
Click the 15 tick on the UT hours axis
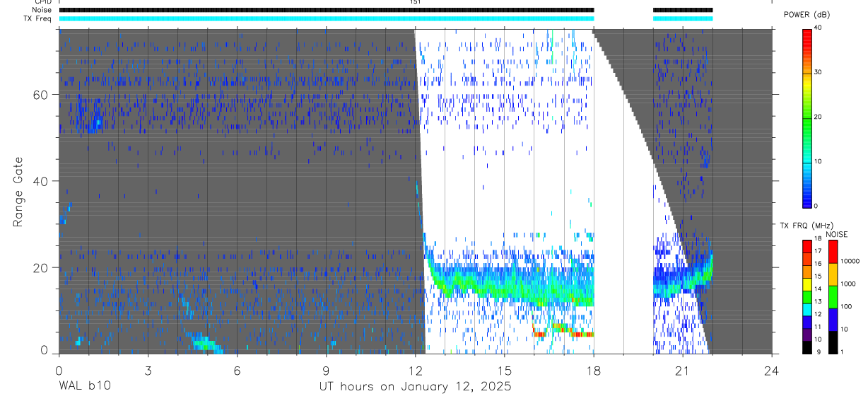504,370
